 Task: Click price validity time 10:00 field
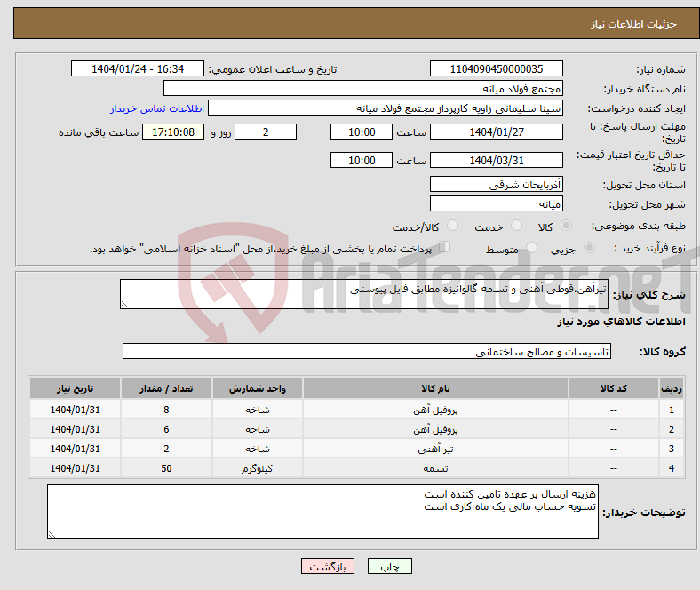[362, 160]
